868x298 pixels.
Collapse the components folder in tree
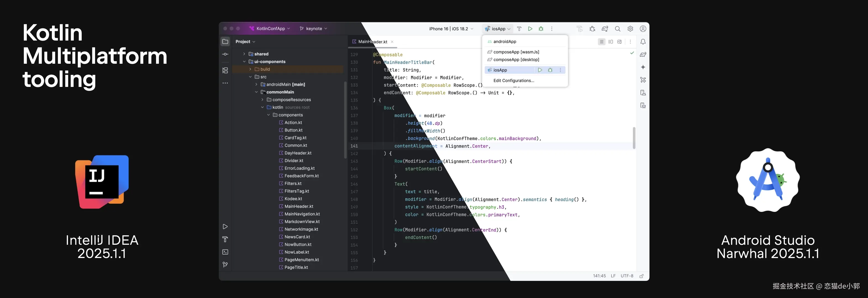point(269,115)
